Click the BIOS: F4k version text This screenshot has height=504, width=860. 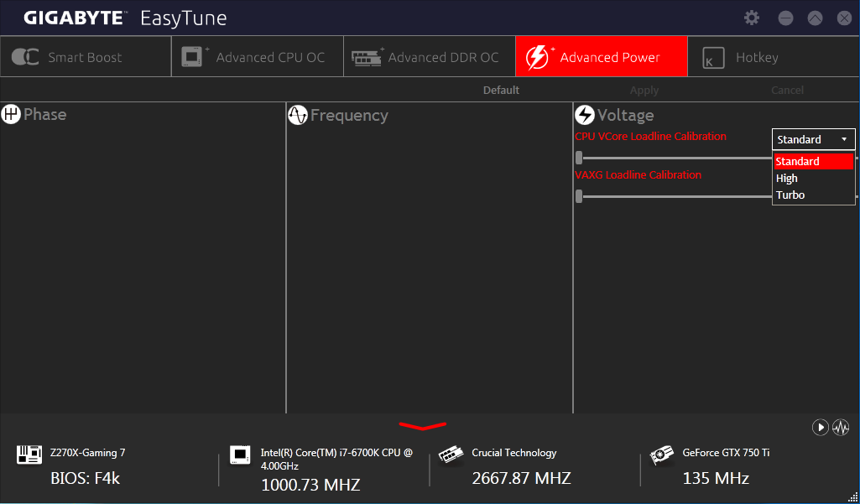pos(85,478)
